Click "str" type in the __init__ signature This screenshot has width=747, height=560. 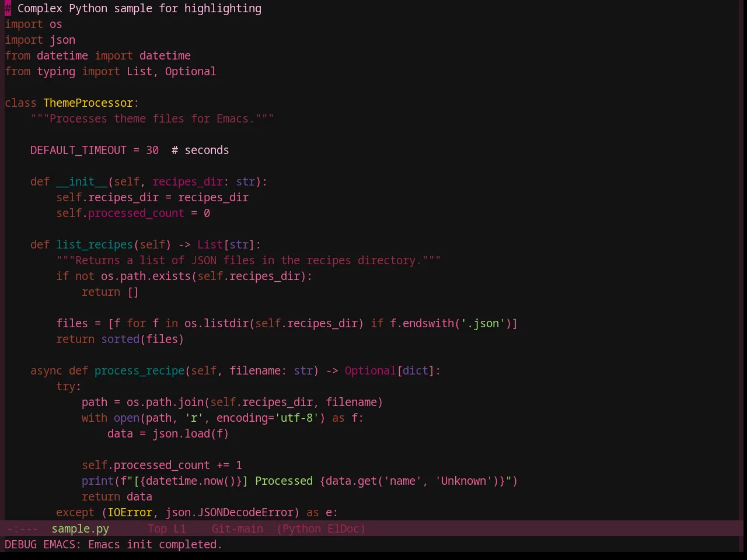(x=245, y=181)
